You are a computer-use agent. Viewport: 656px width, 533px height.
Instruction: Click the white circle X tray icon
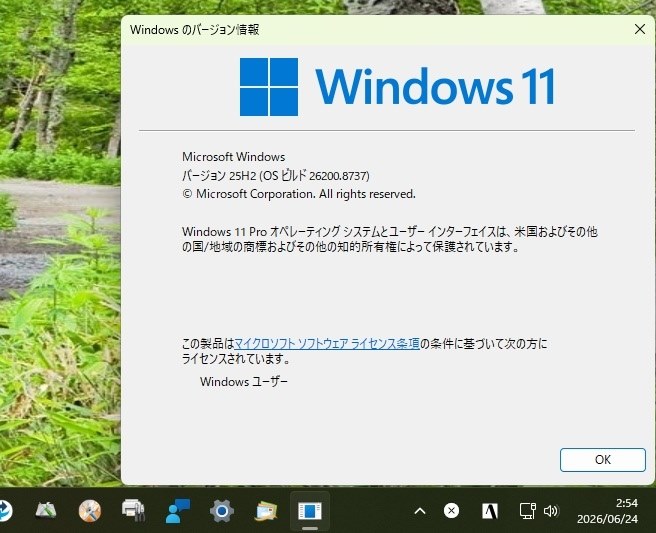[x=451, y=510]
